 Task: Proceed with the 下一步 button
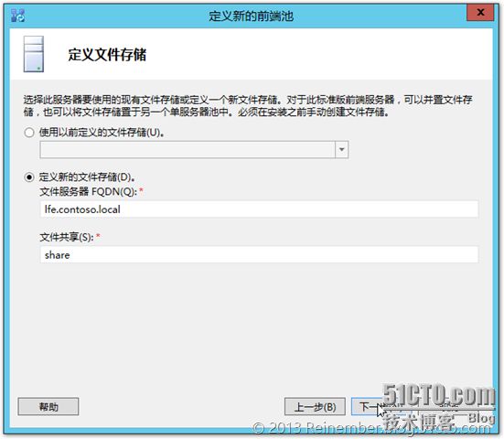click(381, 407)
